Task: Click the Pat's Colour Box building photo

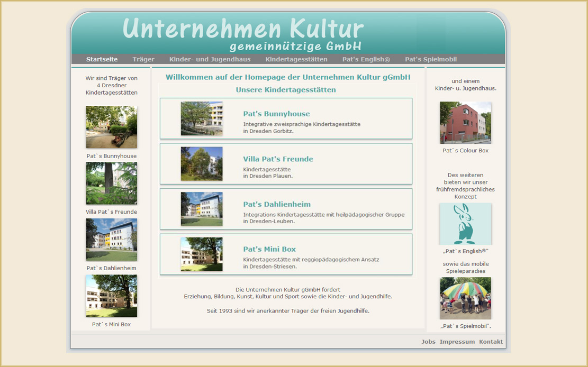Action: click(465, 123)
